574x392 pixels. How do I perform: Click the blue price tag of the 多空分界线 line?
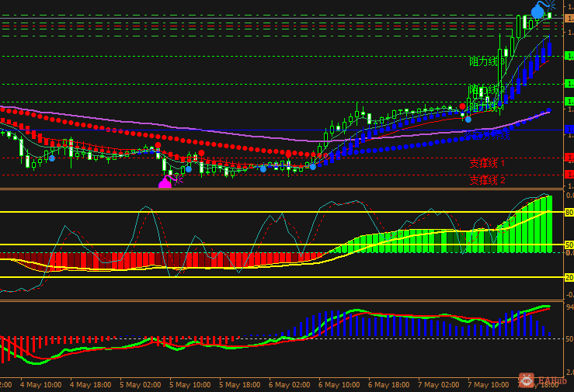(x=569, y=130)
